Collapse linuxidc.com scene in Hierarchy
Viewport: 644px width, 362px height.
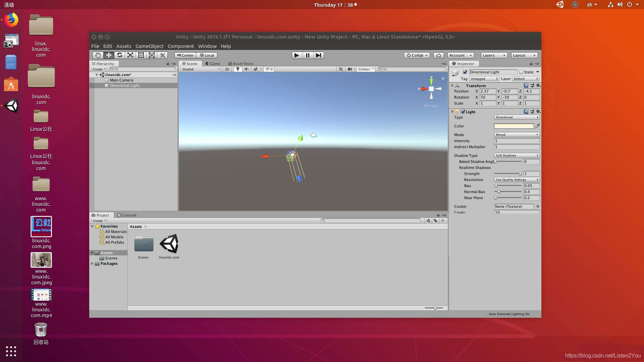click(x=97, y=75)
